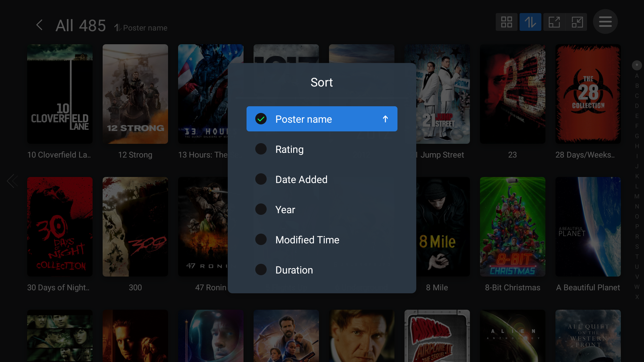Open the 47 Ronin poster
Image resolution: width=644 pixels, height=362 pixels.
coord(203,227)
